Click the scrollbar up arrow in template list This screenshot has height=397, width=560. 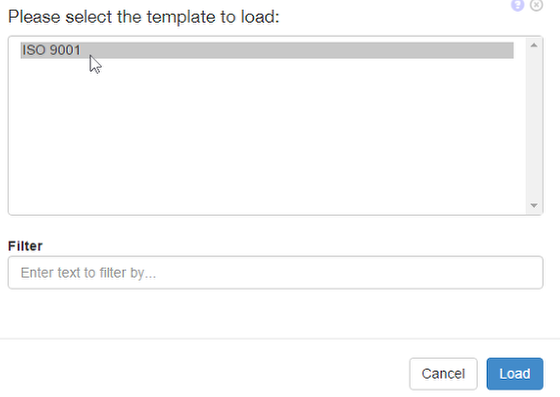pos(534,45)
